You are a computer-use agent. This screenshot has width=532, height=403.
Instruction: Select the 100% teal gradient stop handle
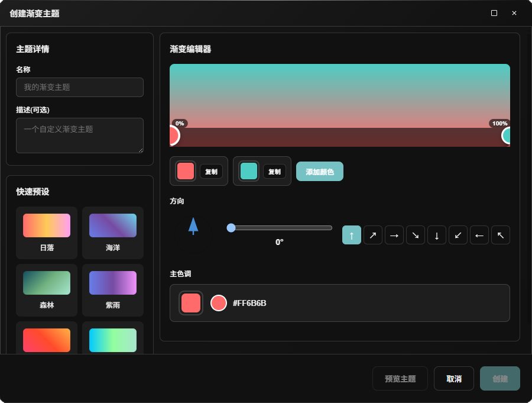pos(506,136)
